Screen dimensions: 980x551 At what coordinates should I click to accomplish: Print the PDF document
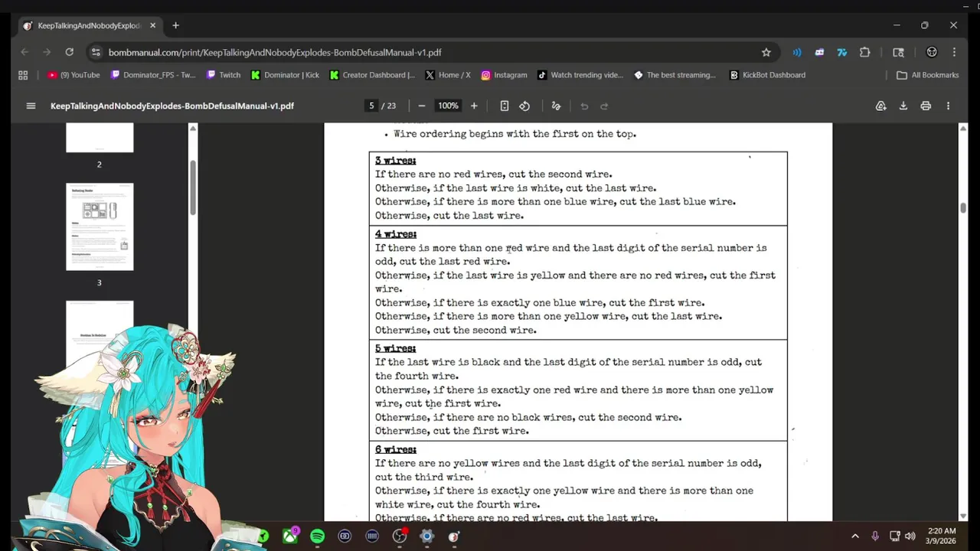[926, 106]
